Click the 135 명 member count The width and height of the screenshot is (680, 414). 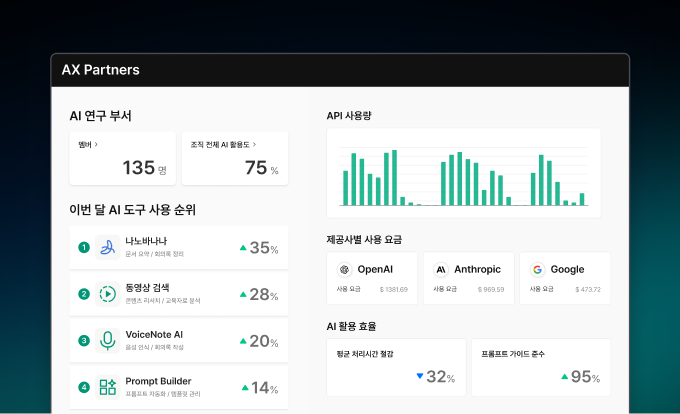click(x=144, y=168)
